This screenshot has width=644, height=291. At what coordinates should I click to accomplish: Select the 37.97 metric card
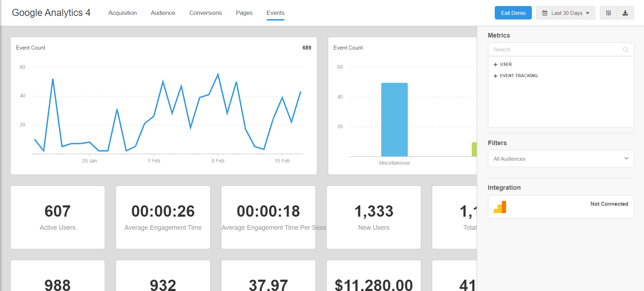pos(268,276)
